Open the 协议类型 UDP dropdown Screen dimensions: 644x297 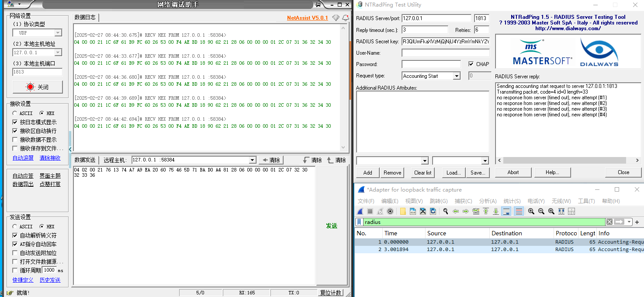click(58, 33)
